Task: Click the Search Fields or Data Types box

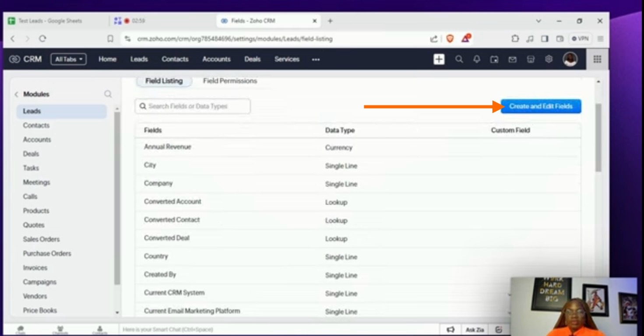Action: point(193,106)
